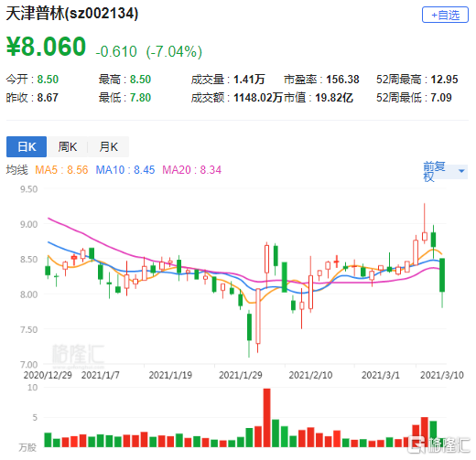The height and width of the screenshot is (460, 476).
Task: Click the tallest red volume bar
Action: click(267, 418)
